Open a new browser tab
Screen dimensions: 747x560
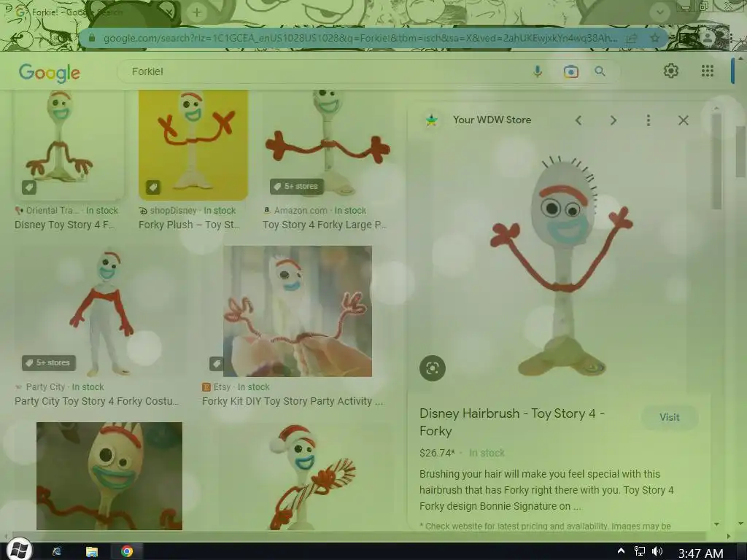click(x=197, y=12)
